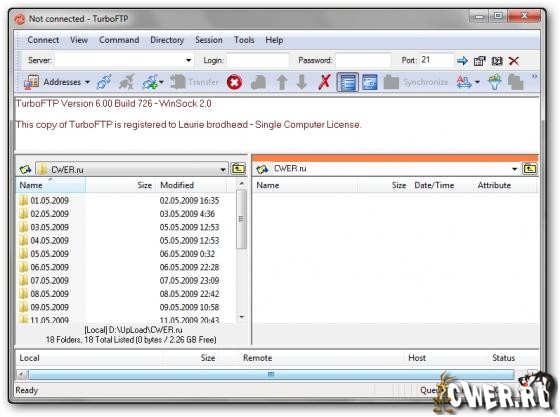Go up one folder in local pane
This screenshot has height=417, width=560.
(x=239, y=169)
